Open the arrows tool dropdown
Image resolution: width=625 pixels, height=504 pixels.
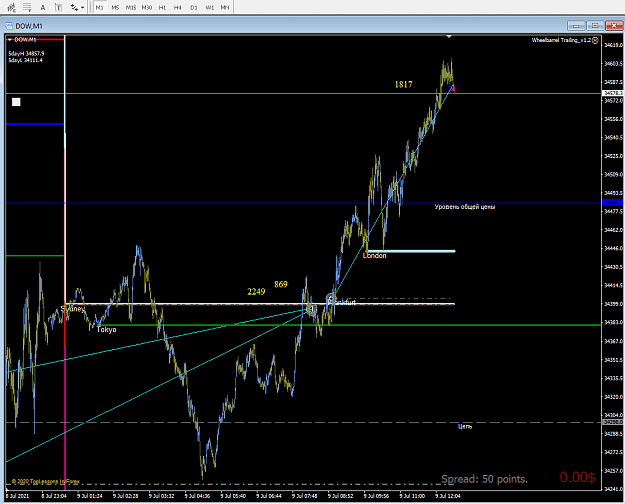[83, 7]
